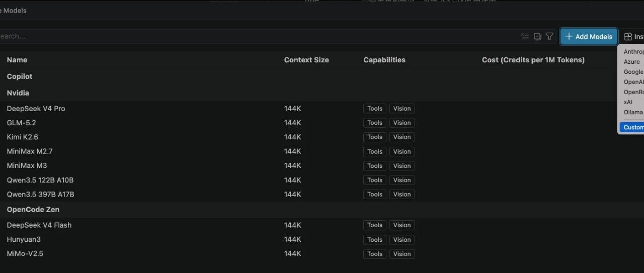
Task: Click the Vision badge for DeepSeek V4 Pro
Action: [x=402, y=109]
